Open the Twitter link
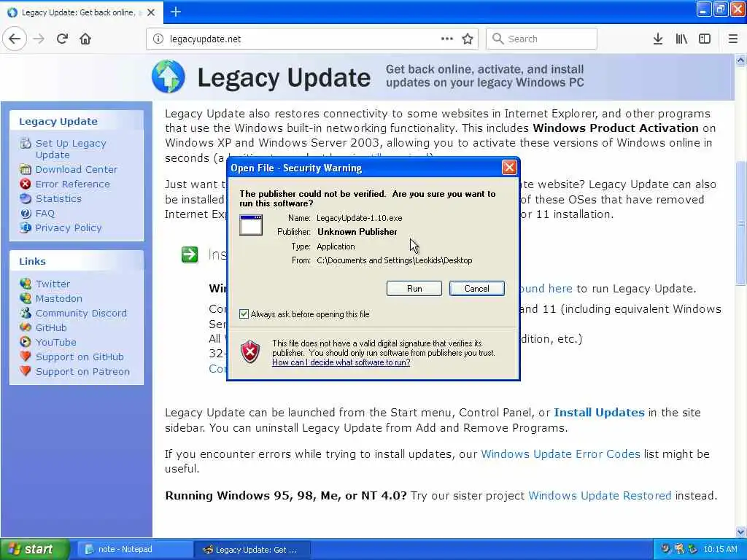This screenshot has width=747, height=560. point(53,284)
